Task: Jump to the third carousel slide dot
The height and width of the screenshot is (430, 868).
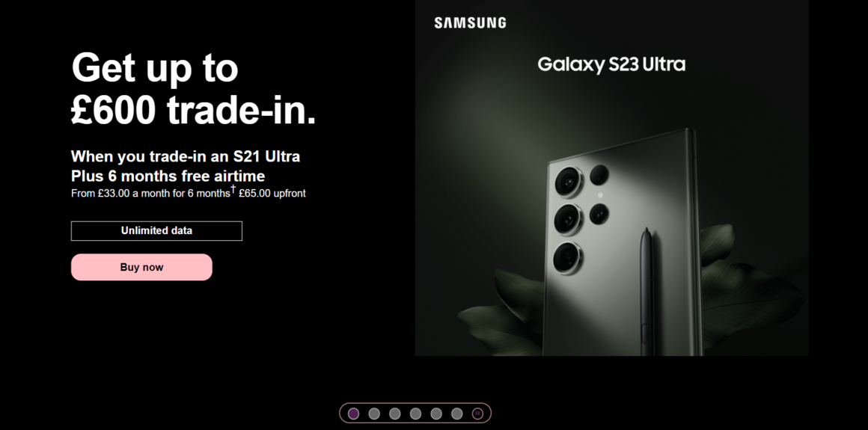Action: [394, 414]
